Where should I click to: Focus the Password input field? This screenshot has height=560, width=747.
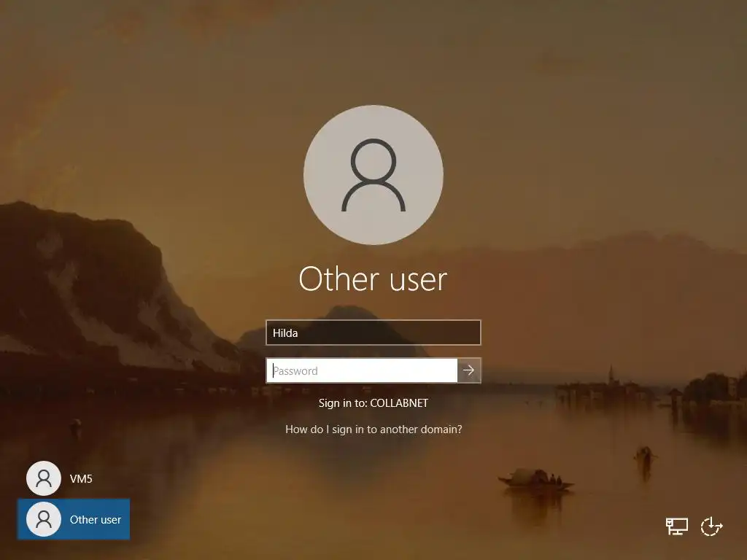click(362, 370)
